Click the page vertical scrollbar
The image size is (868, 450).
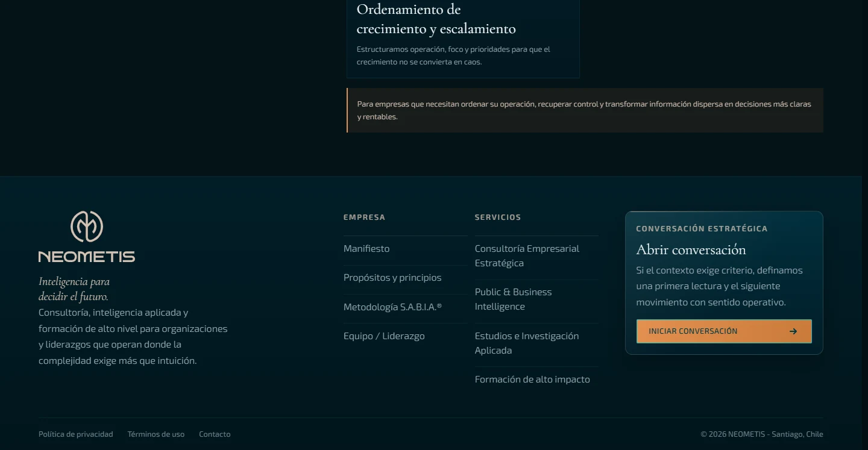point(864,225)
